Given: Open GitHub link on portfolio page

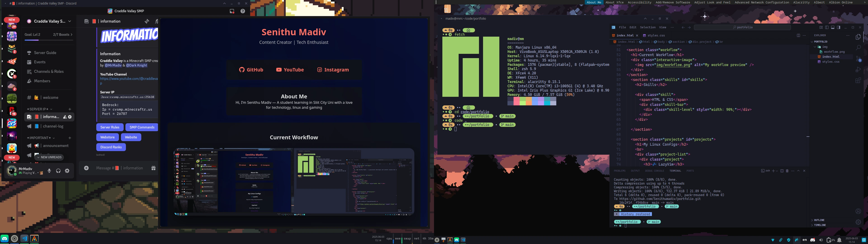Looking at the screenshot, I should (251, 70).
